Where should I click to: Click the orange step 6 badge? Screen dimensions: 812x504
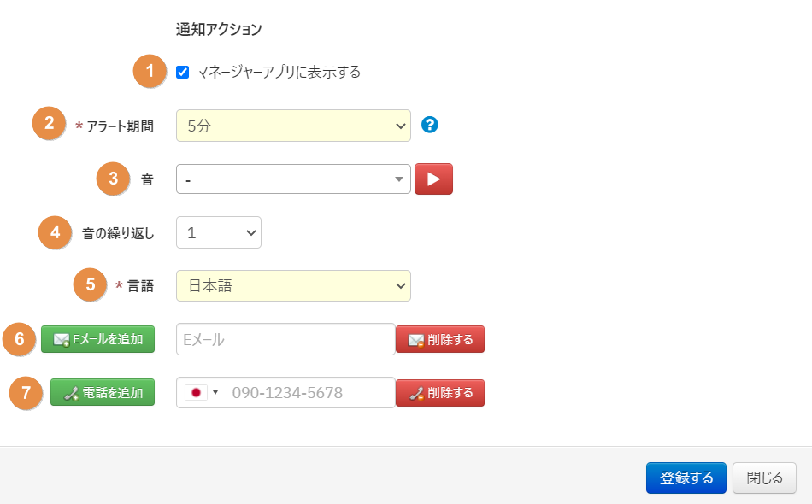[20, 338]
